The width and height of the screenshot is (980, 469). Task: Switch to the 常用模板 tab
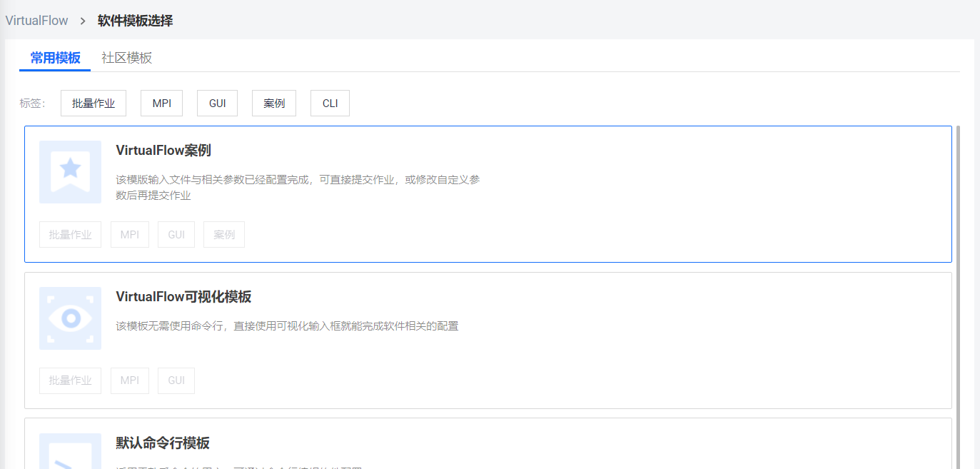(x=55, y=58)
